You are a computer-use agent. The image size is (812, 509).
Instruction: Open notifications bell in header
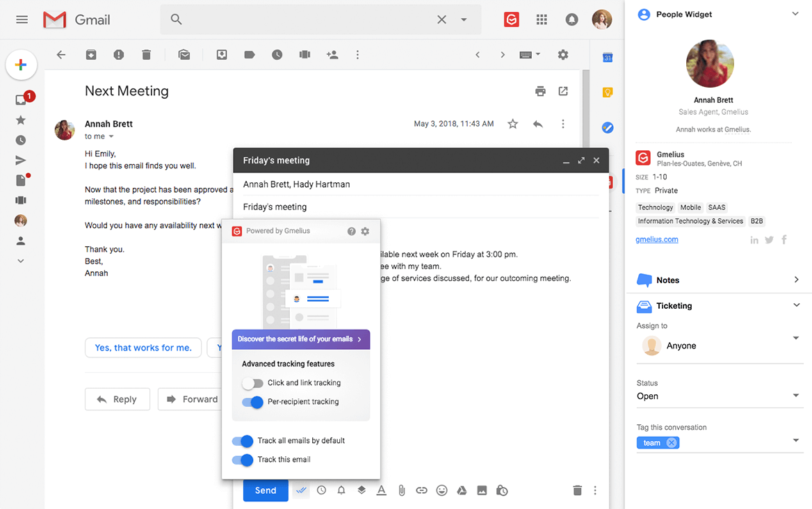[571, 19]
